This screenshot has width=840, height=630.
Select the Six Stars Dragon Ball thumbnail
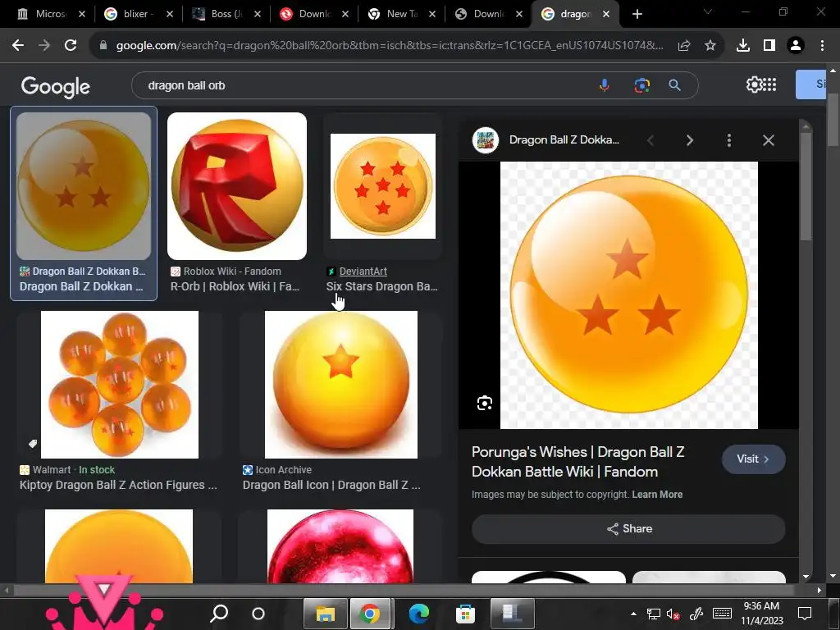click(382, 186)
